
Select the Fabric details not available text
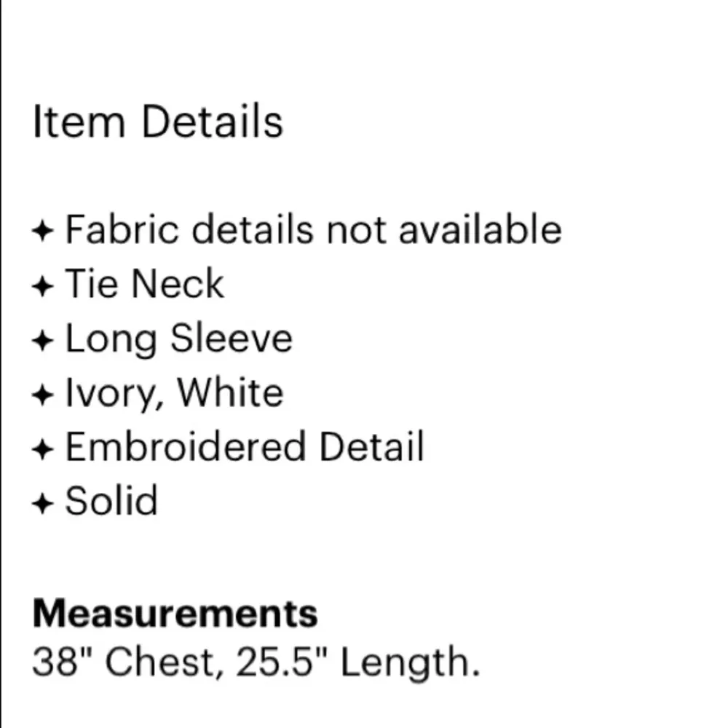(x=313, y=230)
